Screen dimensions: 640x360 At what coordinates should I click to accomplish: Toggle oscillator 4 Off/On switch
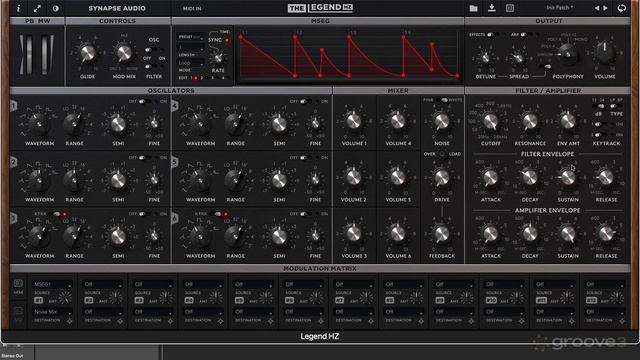pyautogui.click(x=305, y=101)
